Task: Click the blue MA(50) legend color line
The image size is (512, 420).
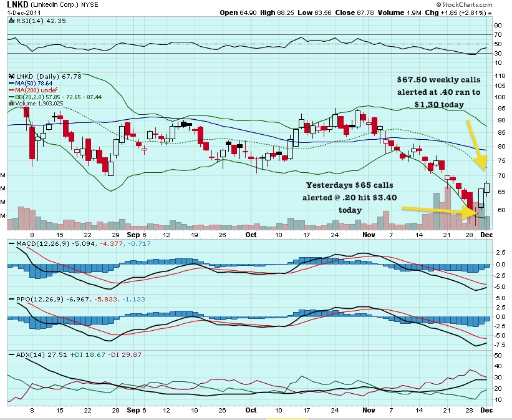Action: pos(10,82)
